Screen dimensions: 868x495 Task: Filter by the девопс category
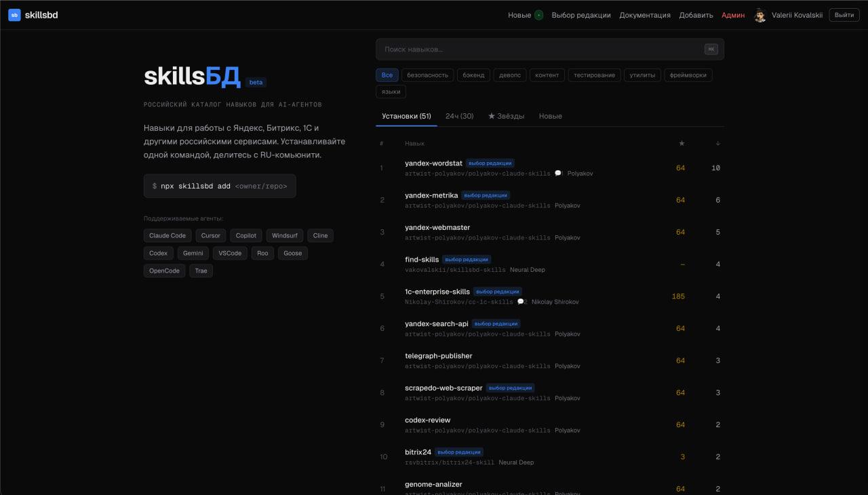tap(510, 75)
